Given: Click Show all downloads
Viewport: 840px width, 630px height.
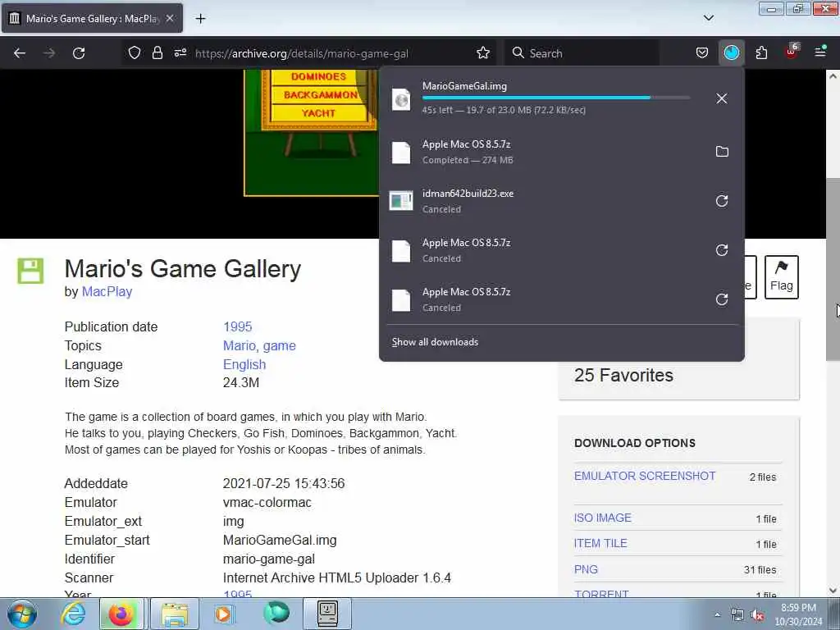Looking at the screenshot, I should 435,342.
